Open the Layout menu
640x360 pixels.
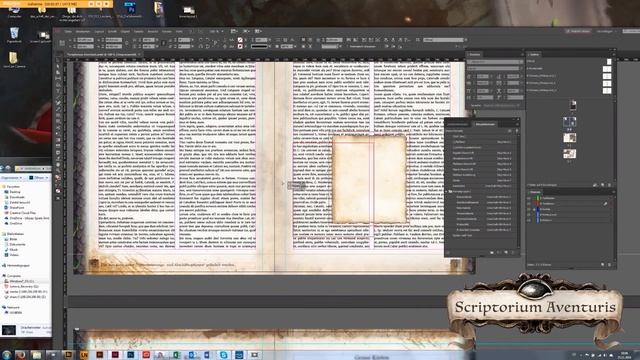[99, 31]
